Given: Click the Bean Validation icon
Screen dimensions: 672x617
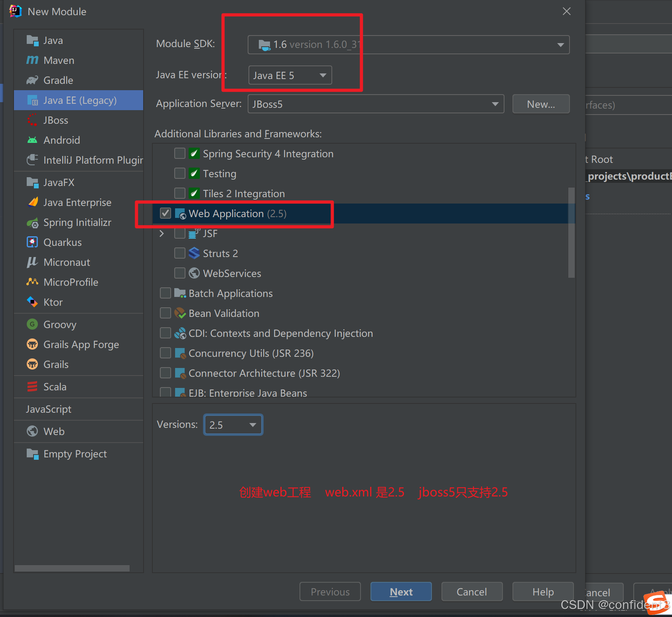Looking at the screenshot, I should 180,313.
